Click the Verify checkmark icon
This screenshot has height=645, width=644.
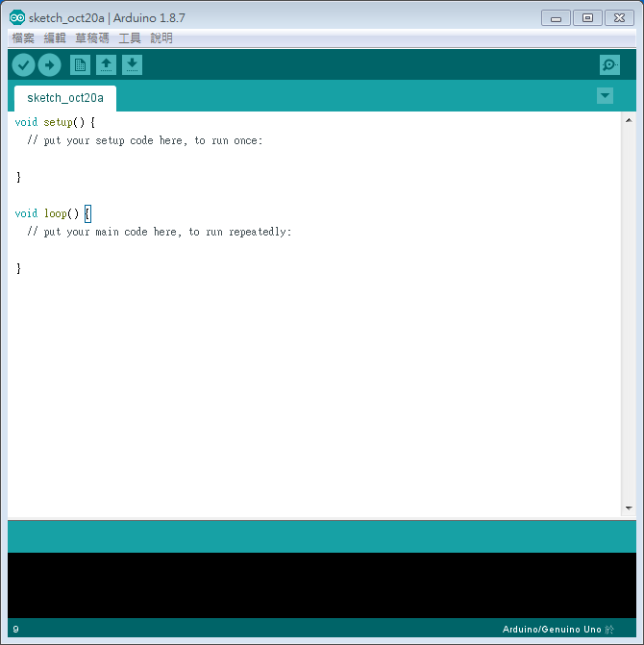pos(23,65)
